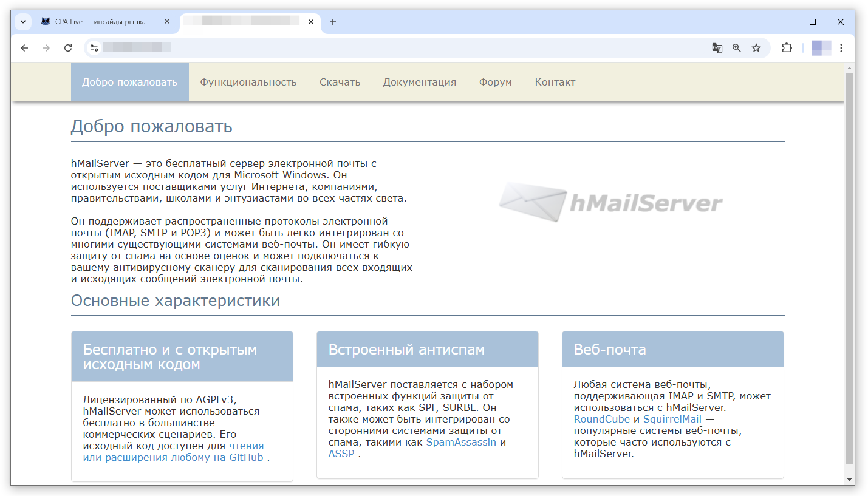Open the browser profile avatar
The image size is (868, 496).
pos(821,48)
